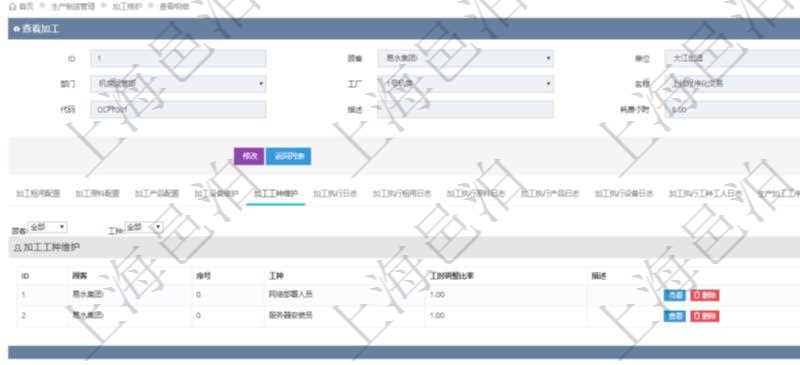Open the 部门 dropdown
The height and width of the screenshot is (365, 800).
pyautogui.click(x=178, y=84)
